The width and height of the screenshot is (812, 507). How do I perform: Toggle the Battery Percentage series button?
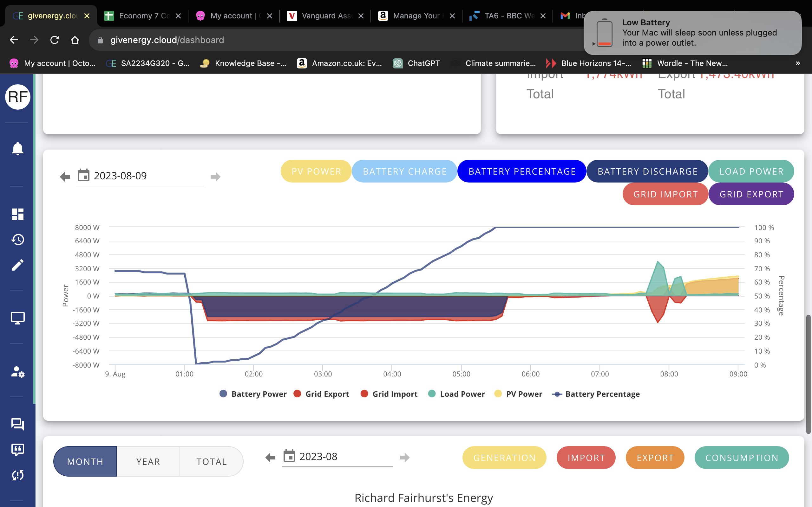[522, 171]
